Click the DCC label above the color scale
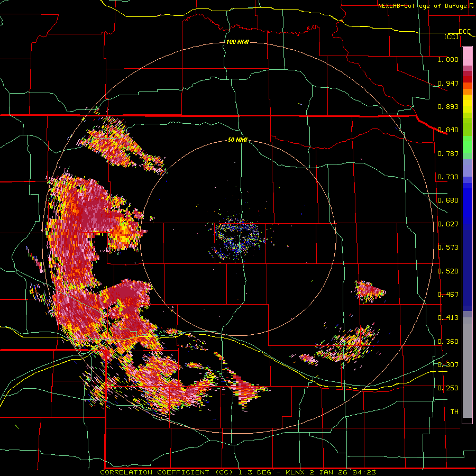The image size is (476, 476). click(464, 31)
